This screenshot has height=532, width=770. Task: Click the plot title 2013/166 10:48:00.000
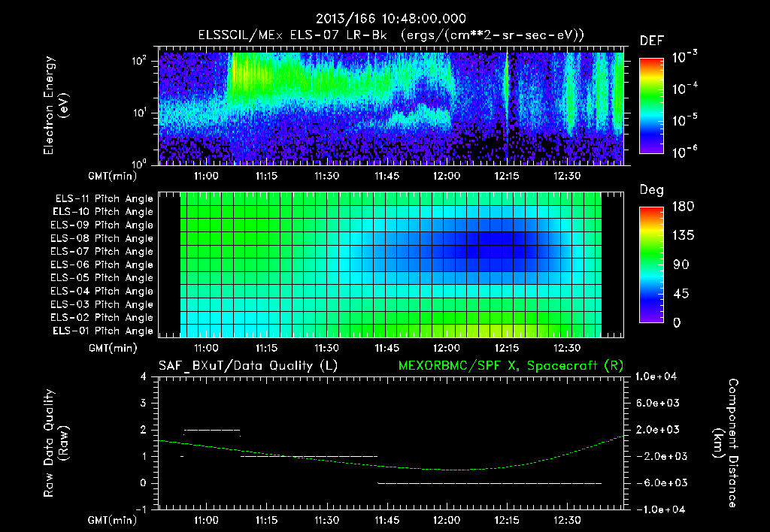390,19
